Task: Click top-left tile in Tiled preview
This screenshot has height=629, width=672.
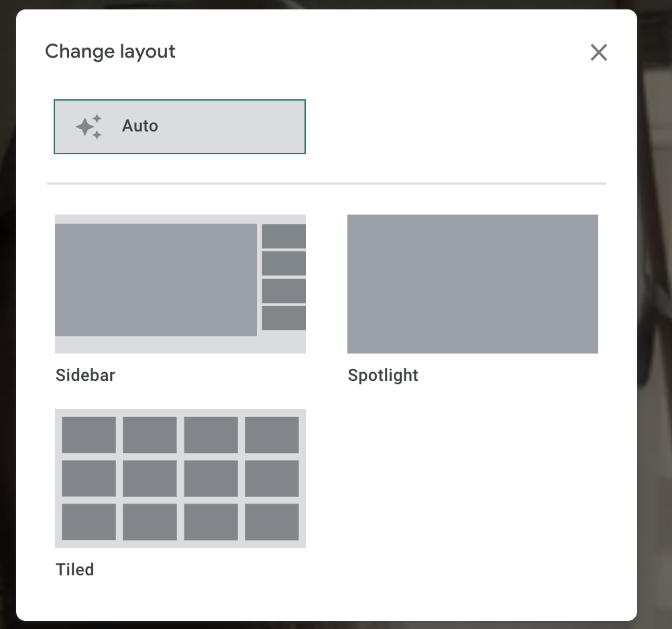Action: coord(89,435)
